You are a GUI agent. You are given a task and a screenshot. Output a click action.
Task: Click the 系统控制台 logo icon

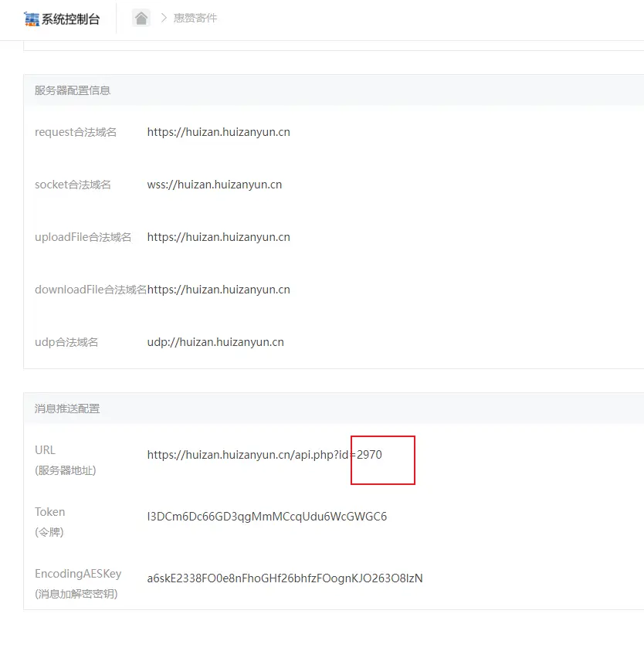(x=32, y=19)
